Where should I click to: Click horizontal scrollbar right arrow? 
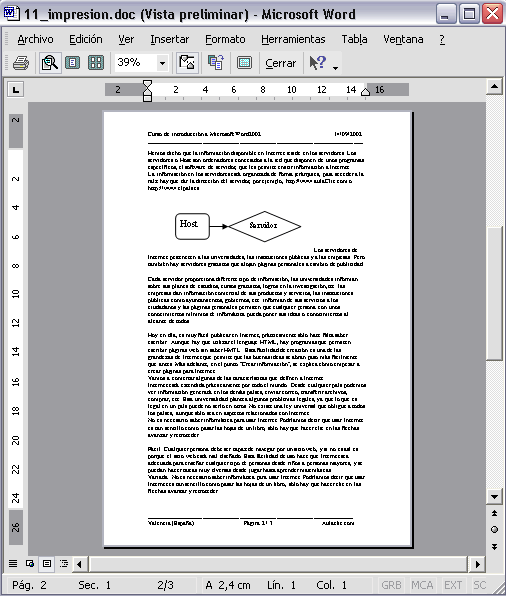pos(477,564)
